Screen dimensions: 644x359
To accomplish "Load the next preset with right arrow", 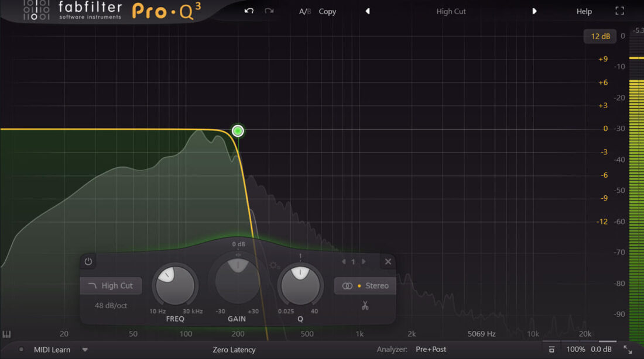I will [x=535, y=11].
